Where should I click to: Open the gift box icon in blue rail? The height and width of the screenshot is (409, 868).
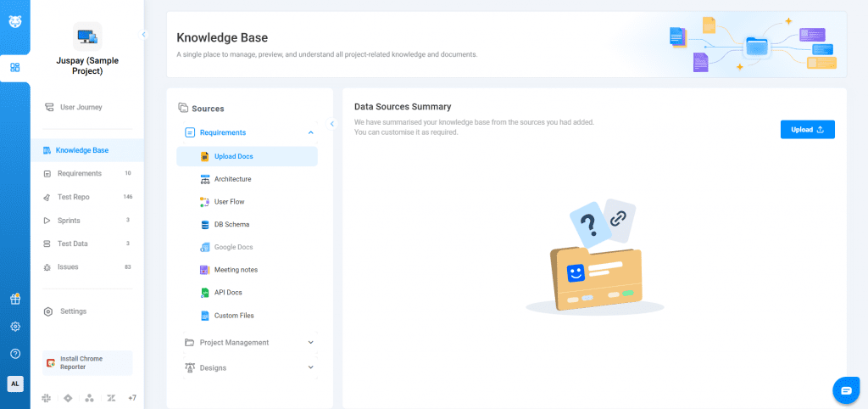(15, 299)
